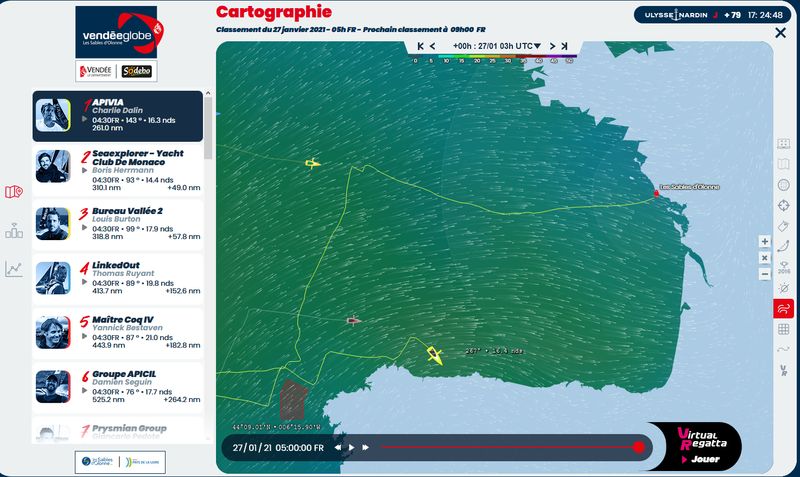
Task: Open the statistics line chart sidebar icon
Action: [14, 269]
